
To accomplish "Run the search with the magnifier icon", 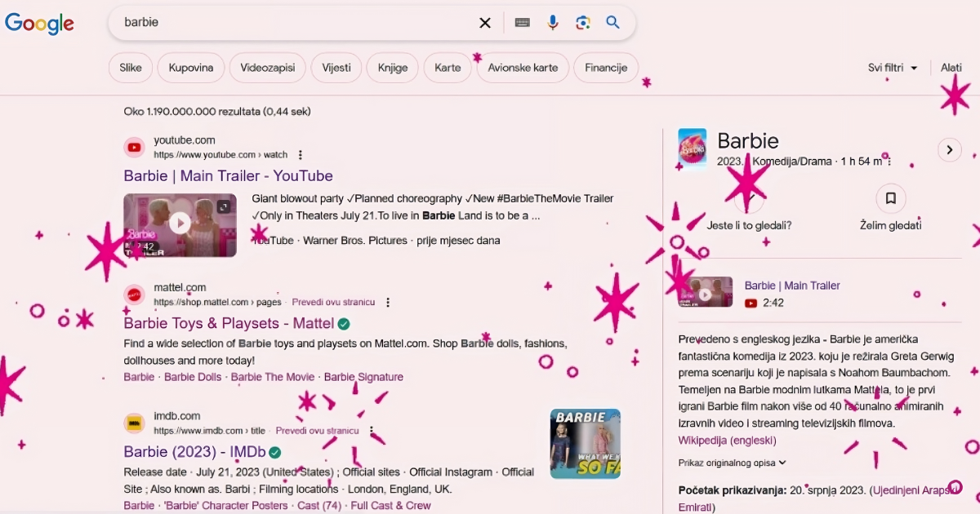I will point(612,23).
